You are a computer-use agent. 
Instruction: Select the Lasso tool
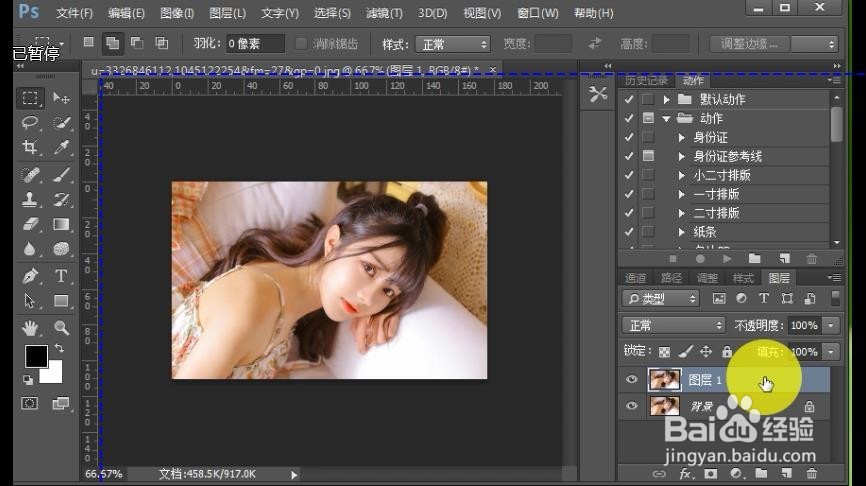[30, 122]
